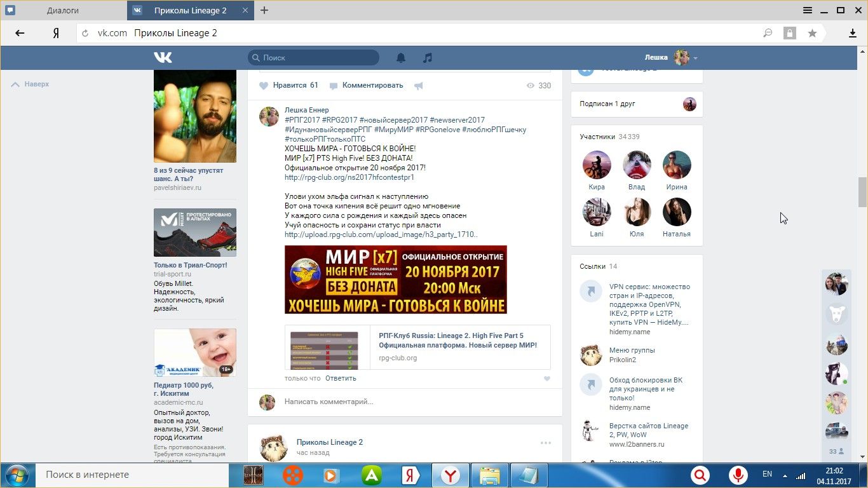This screenshot has width=868, height=488.
Task: Open the green 'A' taskbar application
Action: [x=371, y=475]
